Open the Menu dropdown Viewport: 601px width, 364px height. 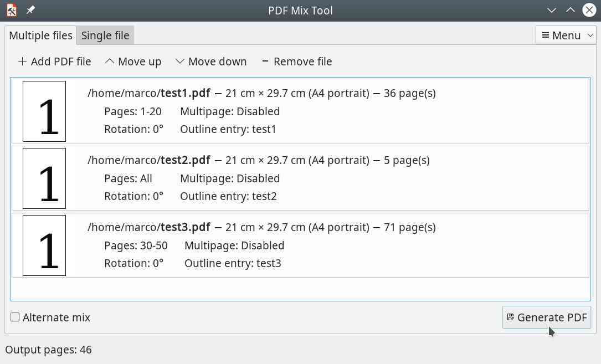click(566, 35)
